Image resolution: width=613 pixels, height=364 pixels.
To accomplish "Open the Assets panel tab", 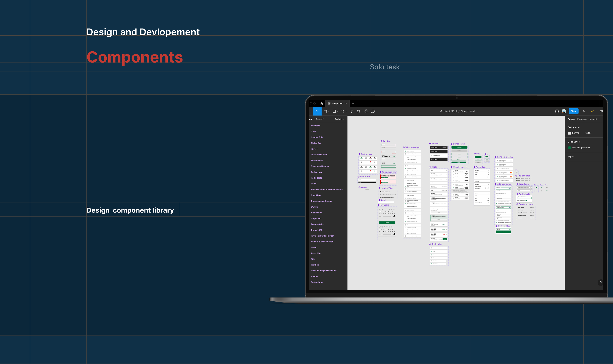I will tap(319, 119).
